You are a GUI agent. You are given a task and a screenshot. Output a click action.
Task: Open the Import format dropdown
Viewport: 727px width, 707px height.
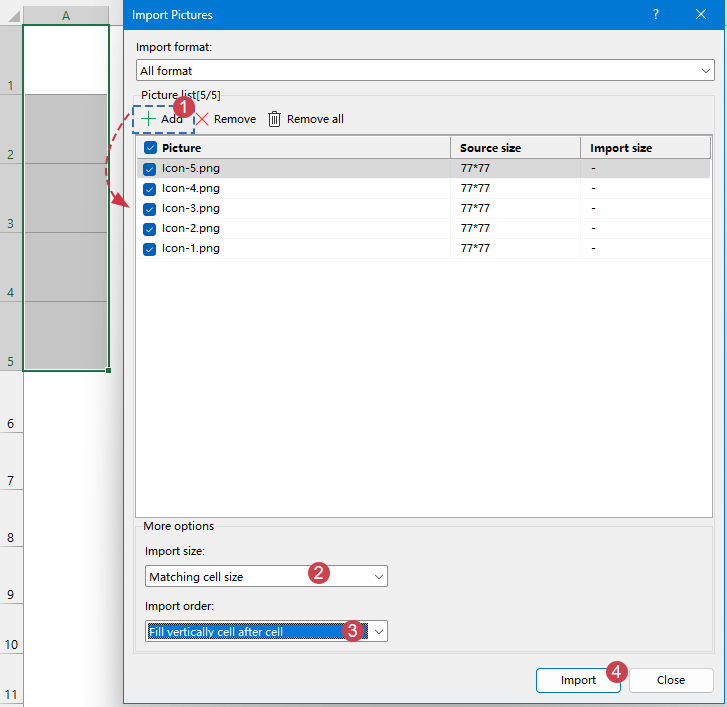tap(706, 71)
